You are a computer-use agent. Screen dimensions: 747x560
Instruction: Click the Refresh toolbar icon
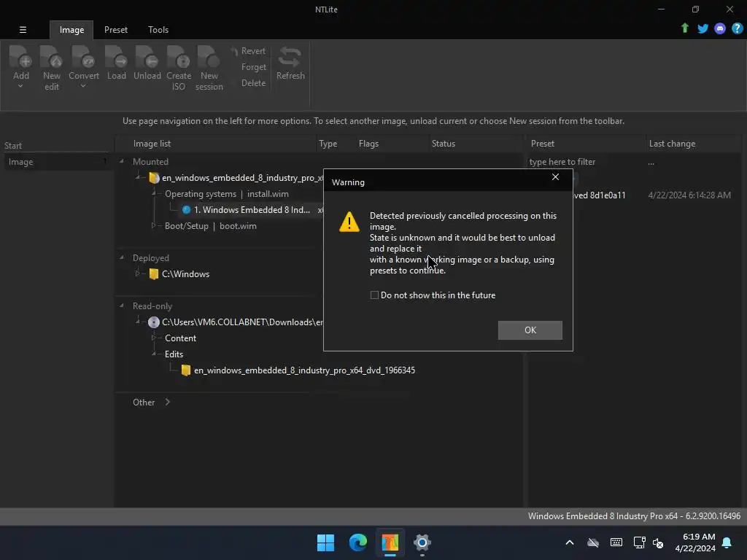point(290,57)
